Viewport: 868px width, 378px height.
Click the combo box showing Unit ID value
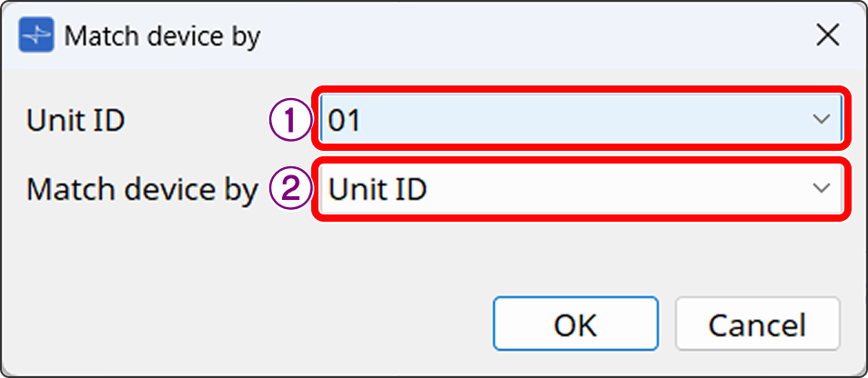click(x=564, y=188)
